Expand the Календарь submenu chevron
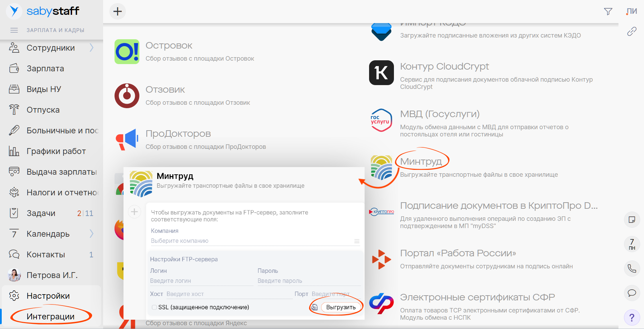This screenshot has width=644, height=329. click(x=91, y=234)
